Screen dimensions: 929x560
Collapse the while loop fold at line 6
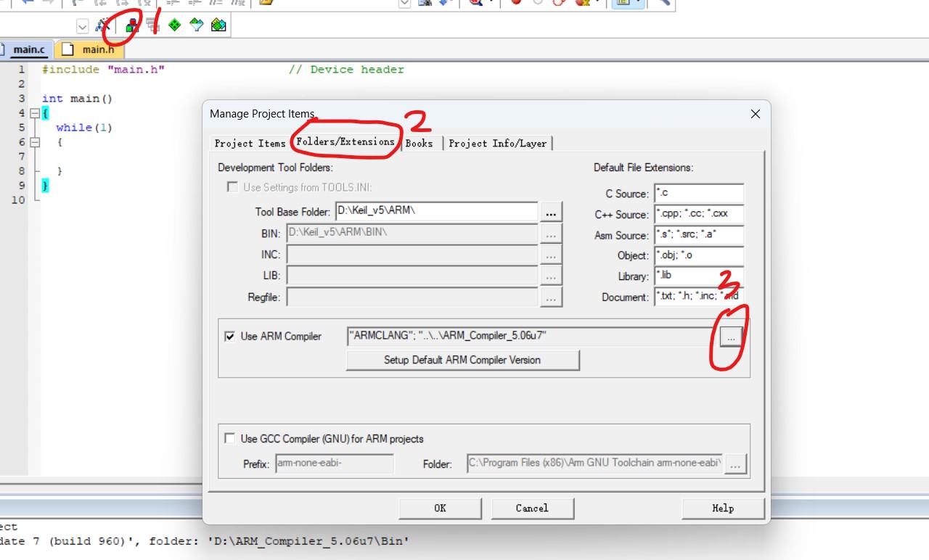pos(33,142)
